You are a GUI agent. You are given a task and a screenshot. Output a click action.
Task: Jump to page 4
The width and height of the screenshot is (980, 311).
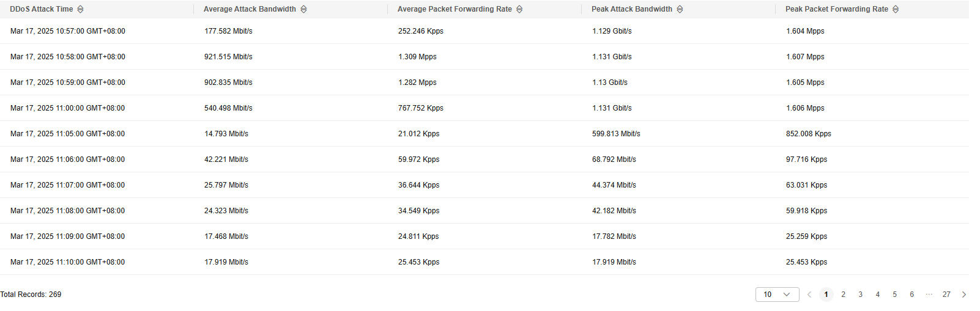(878, 295)
